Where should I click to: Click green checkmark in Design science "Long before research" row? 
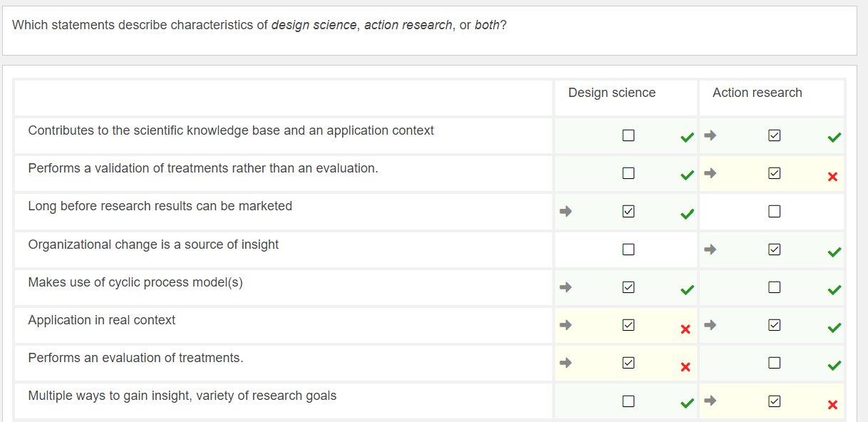[x=686, y=213]
